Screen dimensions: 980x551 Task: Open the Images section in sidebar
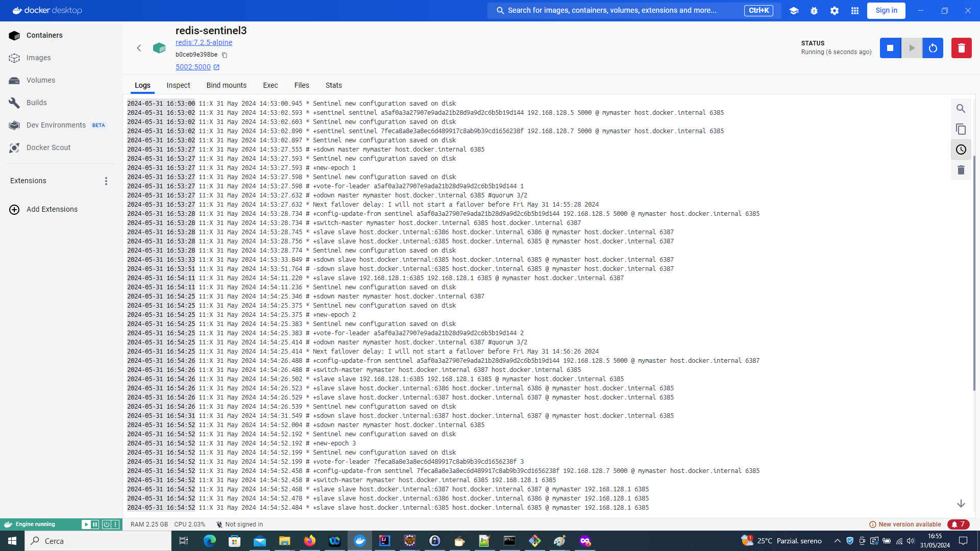(x=38, y=58)
